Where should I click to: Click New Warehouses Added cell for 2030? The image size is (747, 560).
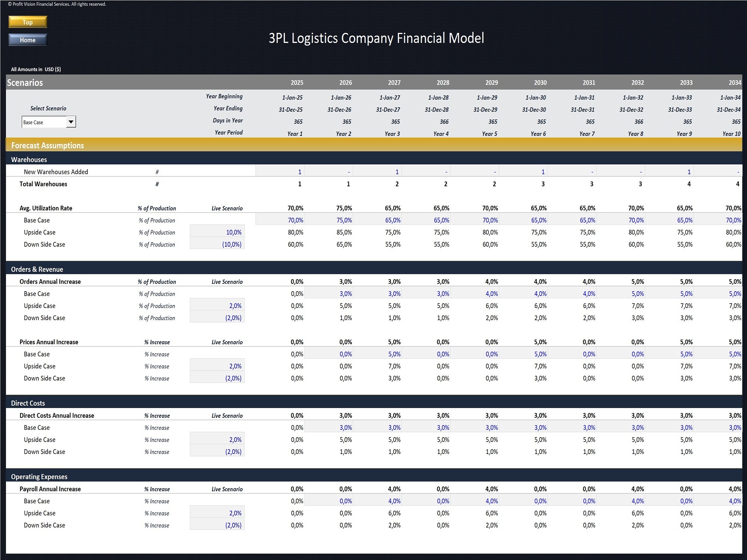(x=523, y=171)
